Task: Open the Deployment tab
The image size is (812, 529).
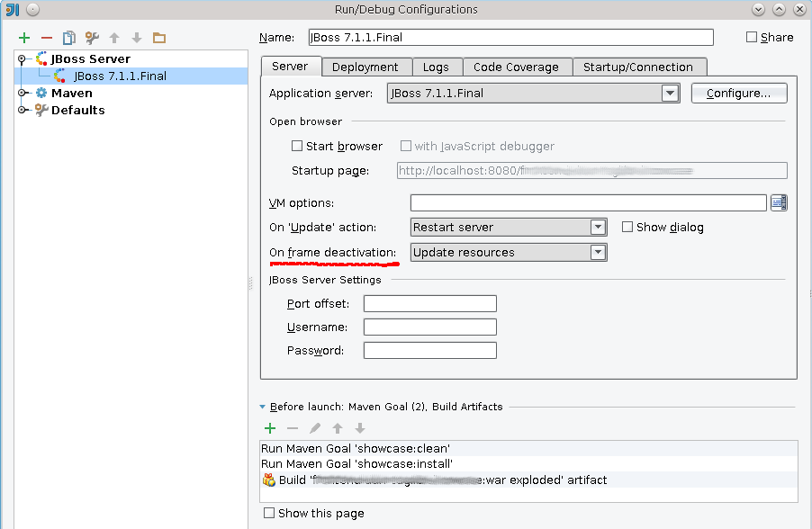Action: point(365,67)
